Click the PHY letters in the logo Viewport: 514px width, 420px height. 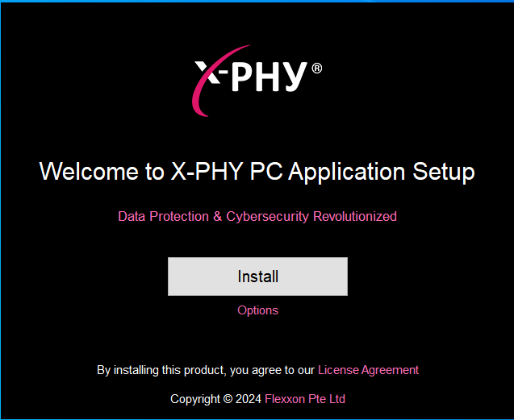tap(273, 77)
